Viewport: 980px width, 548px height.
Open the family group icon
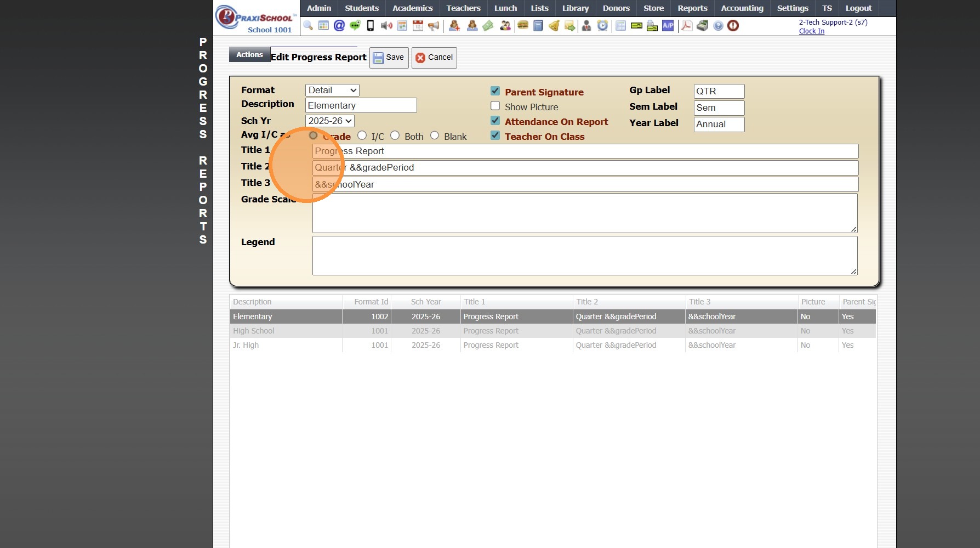(x=505, y=26)
